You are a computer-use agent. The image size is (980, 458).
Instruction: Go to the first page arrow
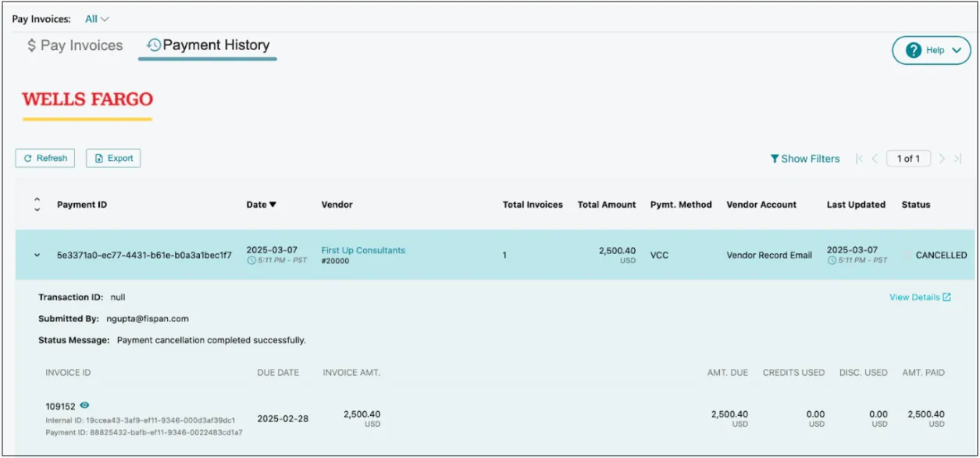click(859, 159)
